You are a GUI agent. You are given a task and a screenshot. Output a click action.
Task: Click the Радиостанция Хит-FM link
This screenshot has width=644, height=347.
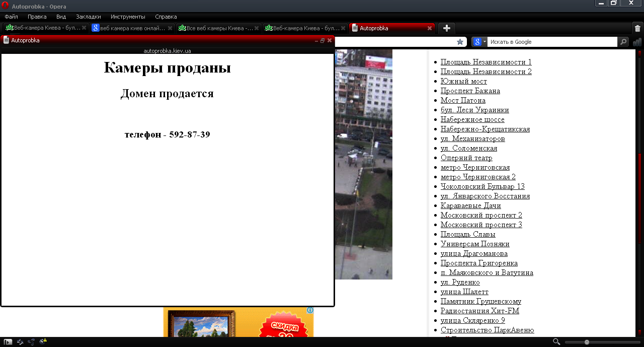pos(480,311)
